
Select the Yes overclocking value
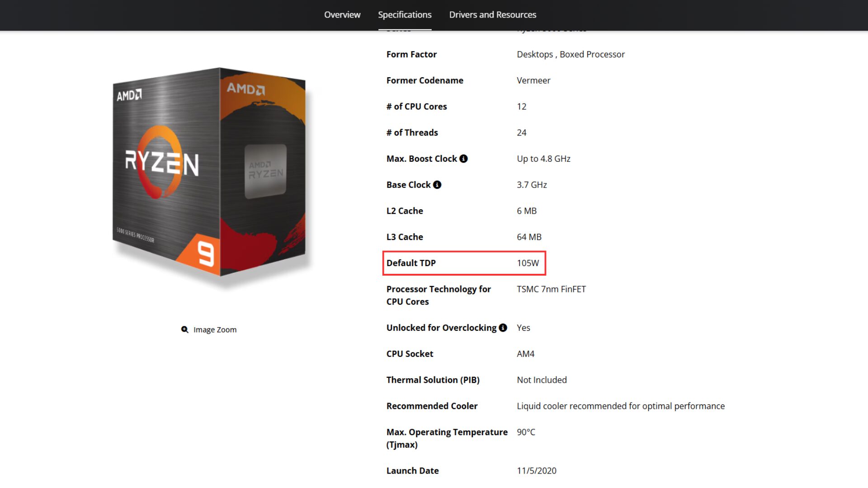point(523,328)
